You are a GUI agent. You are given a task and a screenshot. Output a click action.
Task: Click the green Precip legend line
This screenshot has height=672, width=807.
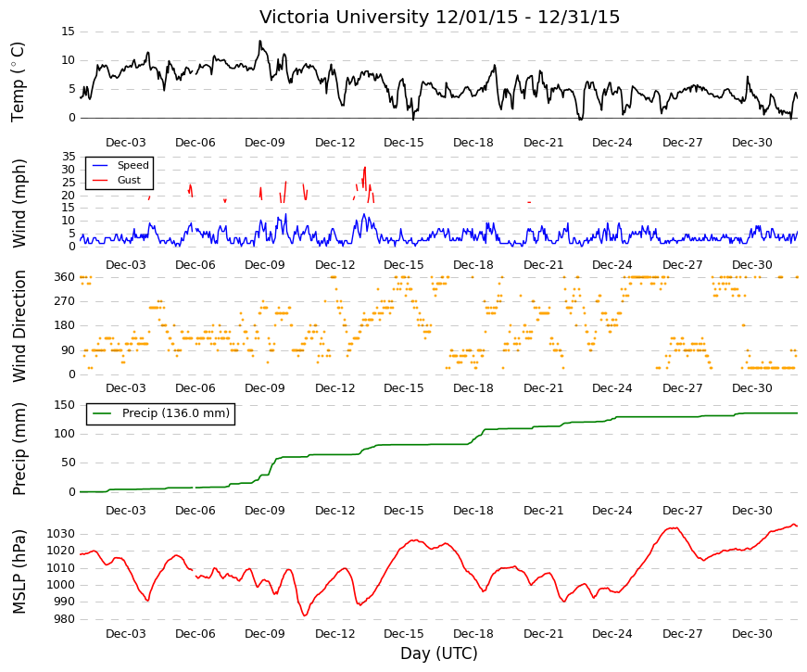coord(101,413)
